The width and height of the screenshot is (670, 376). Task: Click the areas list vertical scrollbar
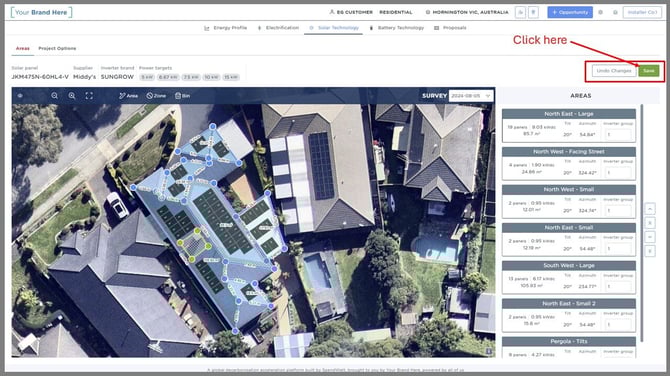click(x=641, y=222)
